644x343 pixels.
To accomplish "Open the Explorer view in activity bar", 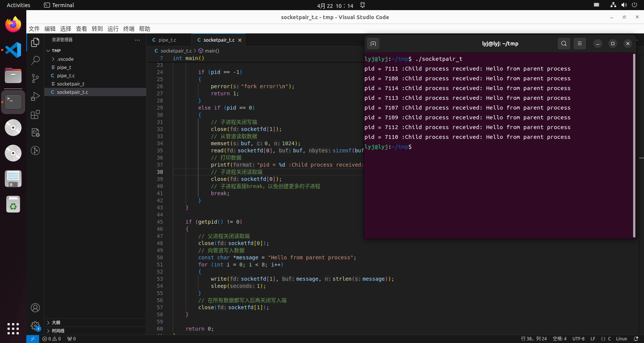I will 35,42.
